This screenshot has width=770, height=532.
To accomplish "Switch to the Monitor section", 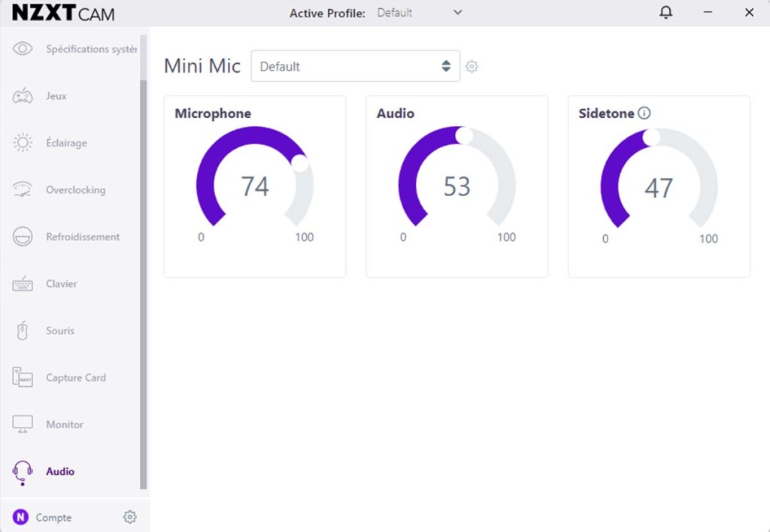I will [x=64, y=425].
